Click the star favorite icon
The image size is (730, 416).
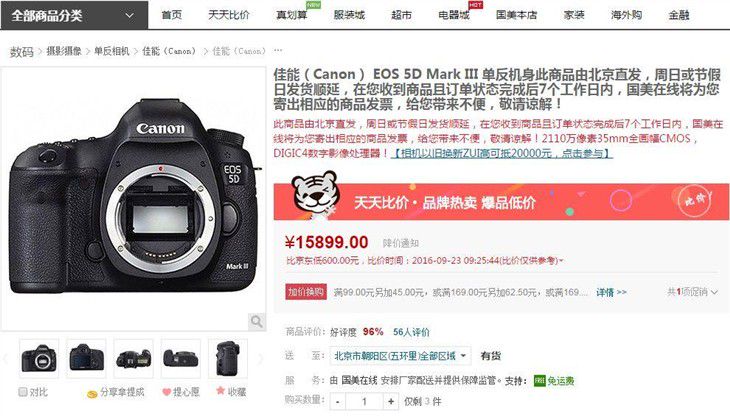click(220, 390)
